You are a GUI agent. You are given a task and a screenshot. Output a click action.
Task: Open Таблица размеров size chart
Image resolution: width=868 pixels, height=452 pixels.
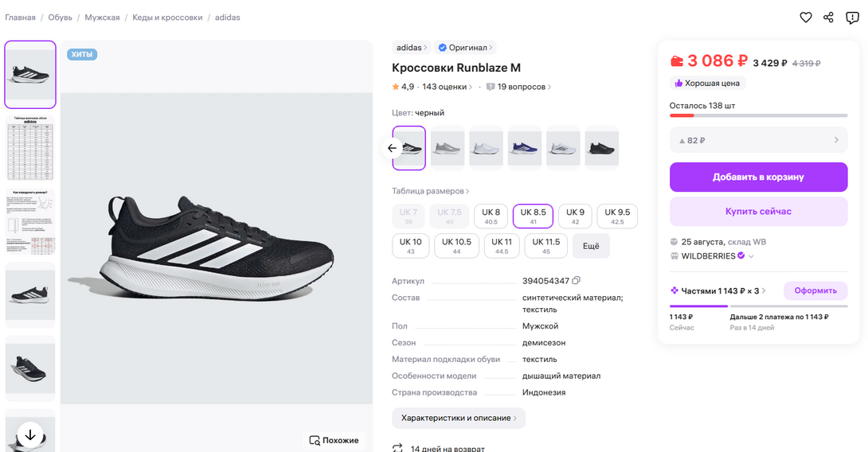(x=430, y=191)
